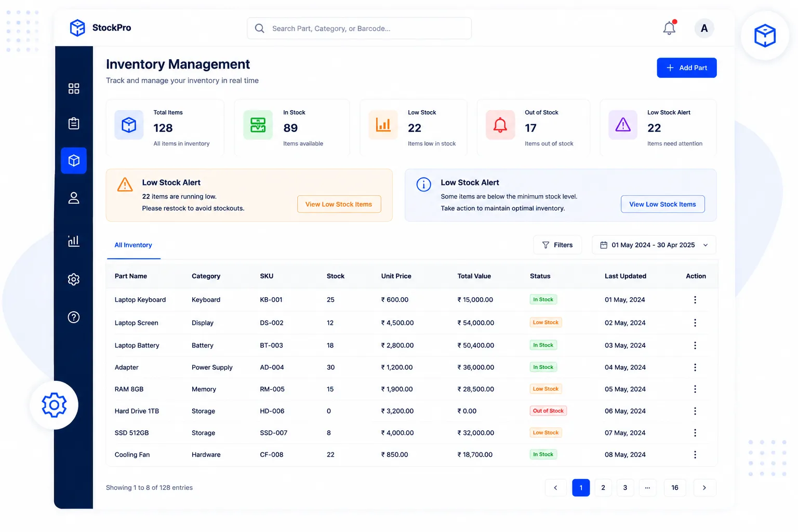Image resolution: width=798 pixels, height=532 pixels.
Task: Click the Out of Stock status badge
Action: [x=548, y=410]
